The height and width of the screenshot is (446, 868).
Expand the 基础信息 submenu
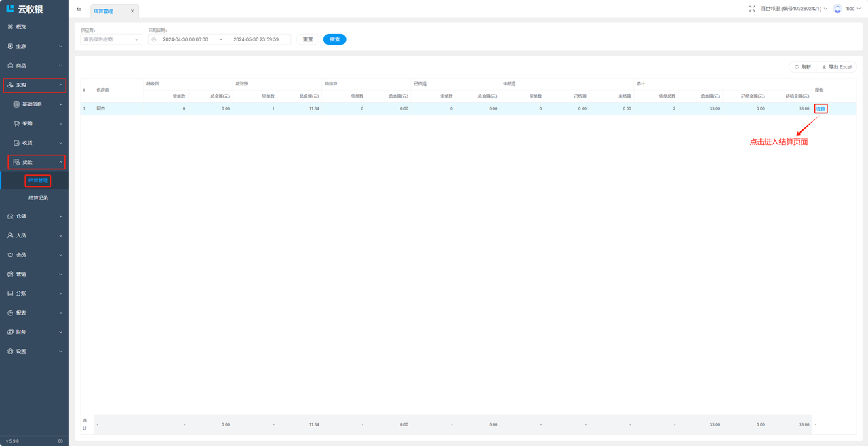pos(37,104)
